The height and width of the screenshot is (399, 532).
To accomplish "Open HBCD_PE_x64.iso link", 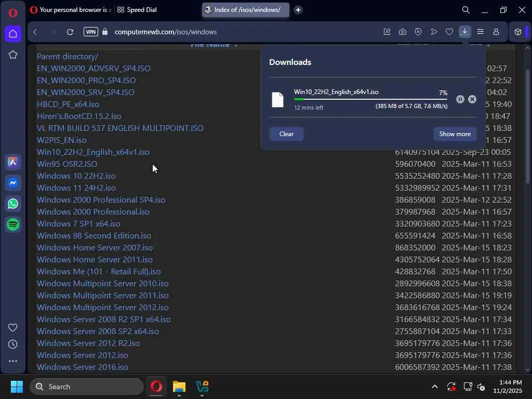I will (68, 104).
